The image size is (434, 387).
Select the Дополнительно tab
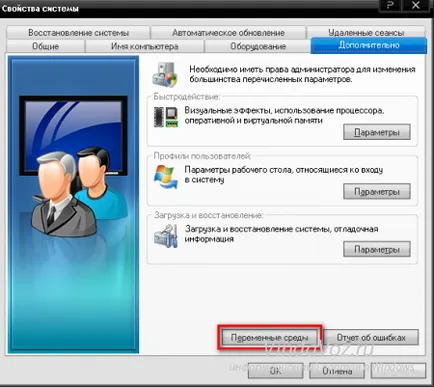pos(369,45)
